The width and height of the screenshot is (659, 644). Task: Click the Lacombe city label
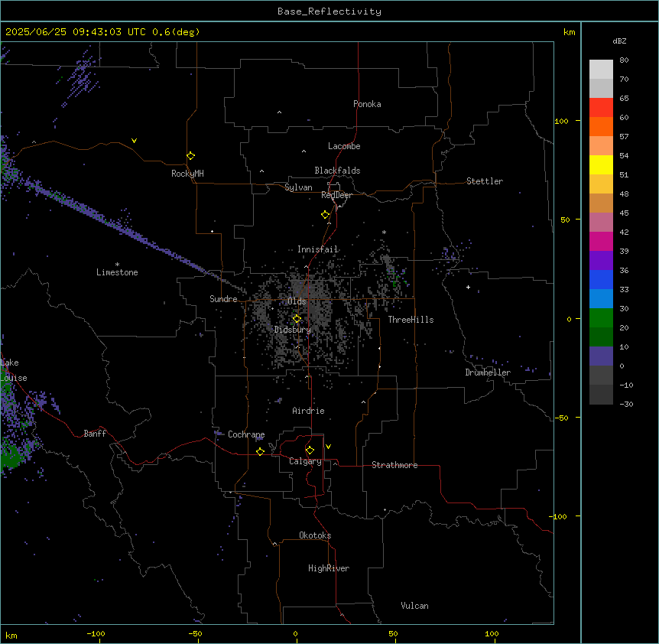point(344,146)
